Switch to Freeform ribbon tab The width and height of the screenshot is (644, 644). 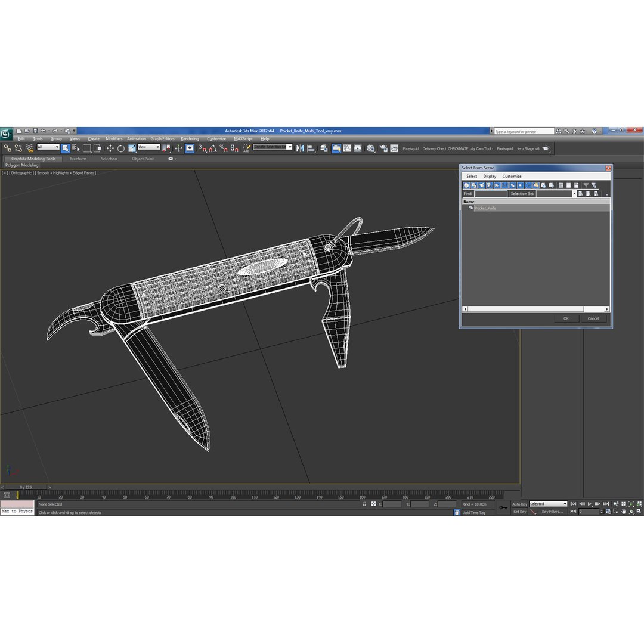pyautogui.click(x=78, y=159)
